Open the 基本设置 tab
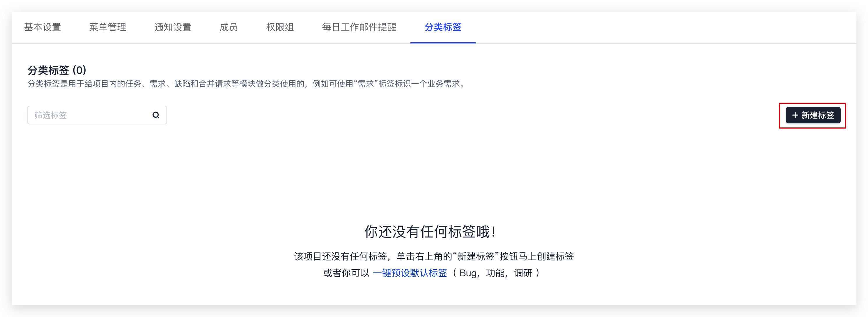Viewport: 868px width, 317px height. point(42,27)
